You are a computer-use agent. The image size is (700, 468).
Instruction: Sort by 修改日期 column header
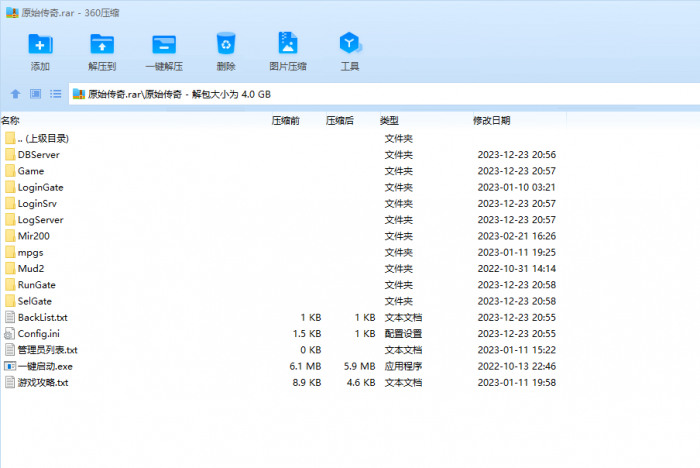491,120
